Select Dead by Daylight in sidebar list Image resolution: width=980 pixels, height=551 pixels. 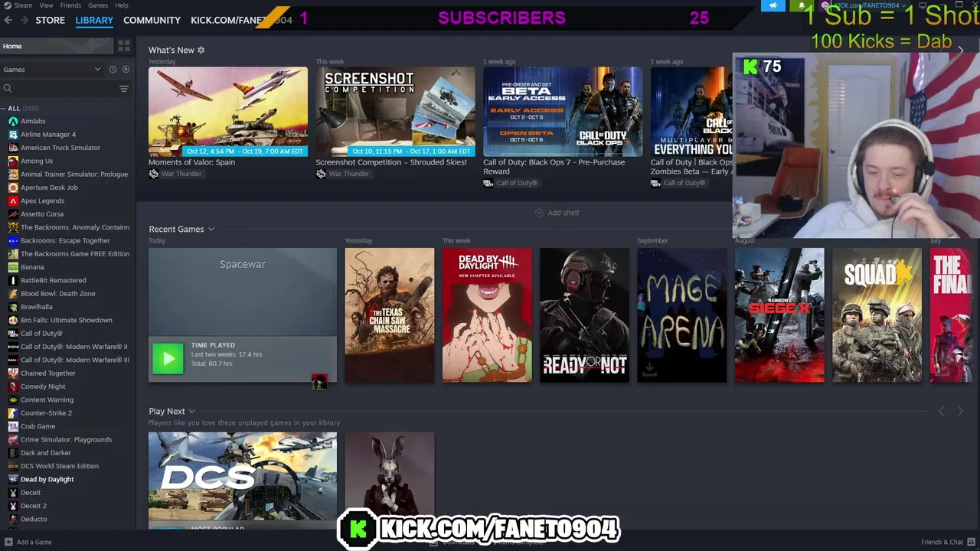point(47,480)
